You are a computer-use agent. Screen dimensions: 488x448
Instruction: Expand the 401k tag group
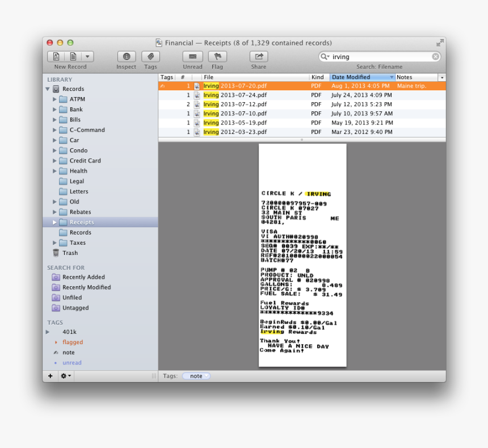pos(48,332)
